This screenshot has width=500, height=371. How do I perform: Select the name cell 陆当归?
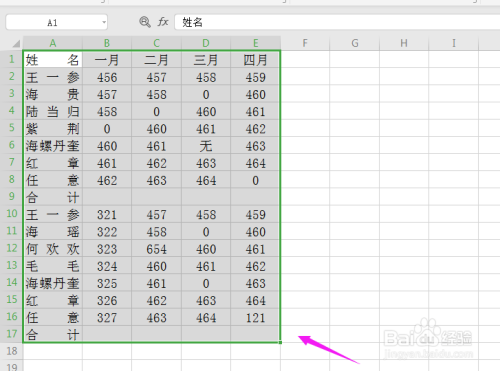coord(53,111)
